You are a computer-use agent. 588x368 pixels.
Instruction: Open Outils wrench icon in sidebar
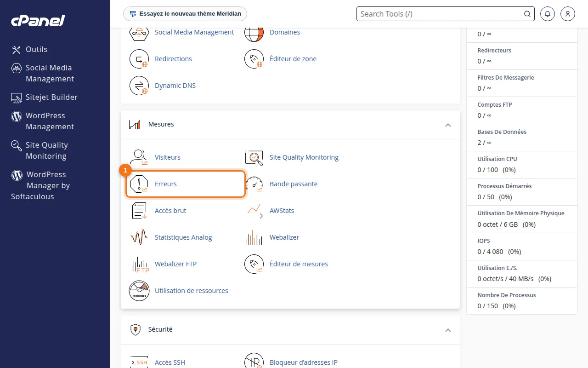(17, 50)
